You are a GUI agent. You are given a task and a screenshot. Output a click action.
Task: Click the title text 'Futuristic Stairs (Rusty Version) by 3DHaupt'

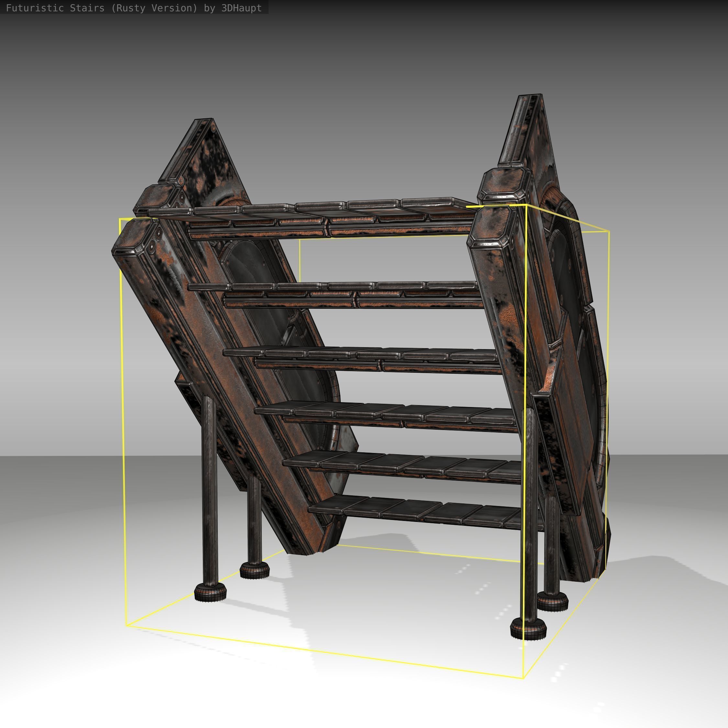(134, 8)
